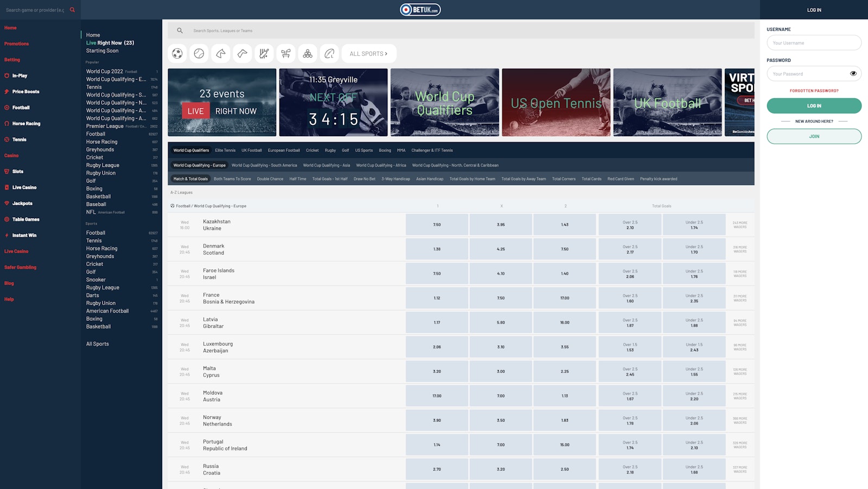Select the football icon in sports row
The height and width of the screenshot is (489, 868).
[177, 54]
